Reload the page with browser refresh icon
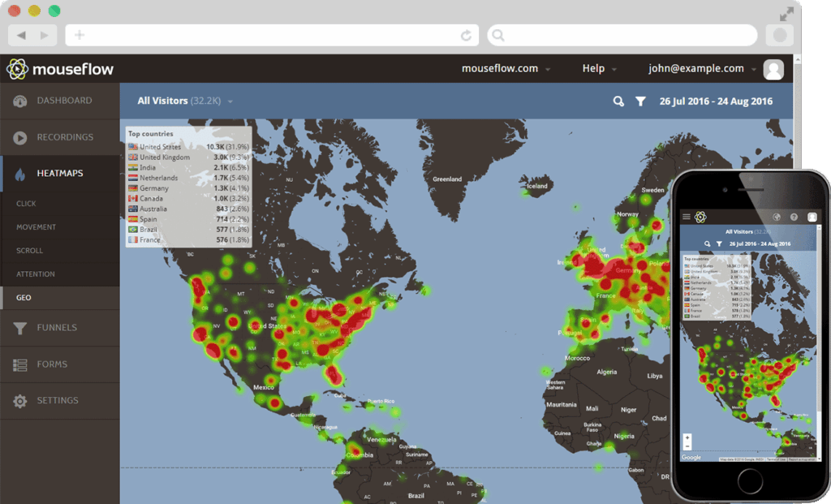Viewport: 831px width, 504px height. [x=466, y=35]
